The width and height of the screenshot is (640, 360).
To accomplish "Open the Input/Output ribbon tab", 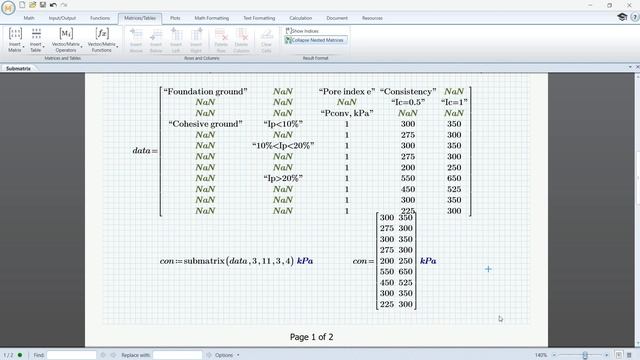I will pyautogui.click(x=62, y=18).
